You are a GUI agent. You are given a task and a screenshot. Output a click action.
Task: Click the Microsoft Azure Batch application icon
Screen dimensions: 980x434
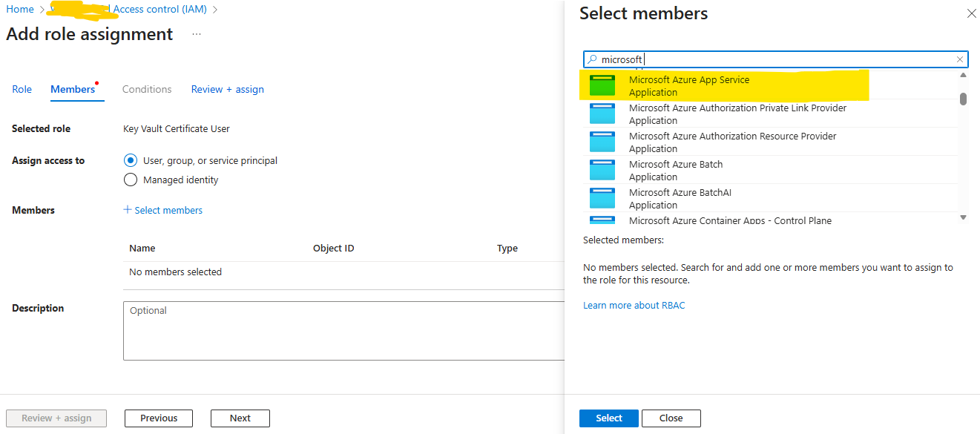pyautogui.click(x=602, y=170)
